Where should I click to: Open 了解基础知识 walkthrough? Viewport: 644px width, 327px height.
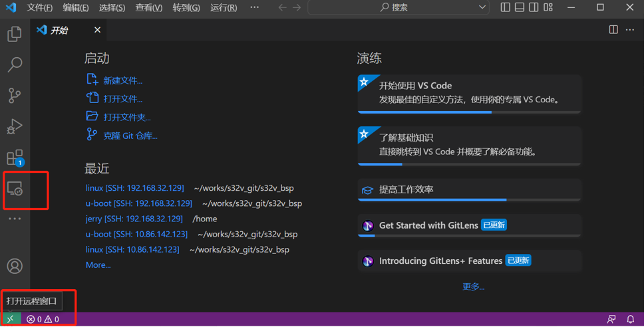[x=469, y=146]
